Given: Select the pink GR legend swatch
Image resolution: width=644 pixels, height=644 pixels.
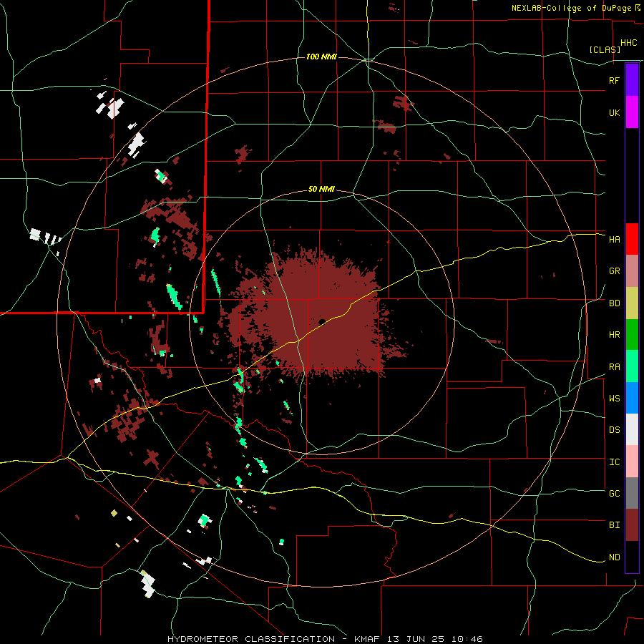Looking at the screenshot, I should click(632, 270).
